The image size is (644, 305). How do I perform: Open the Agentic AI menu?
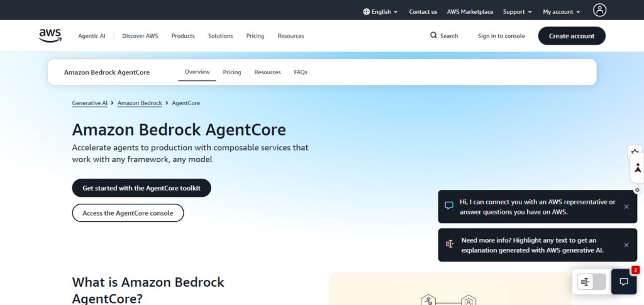point(92,36)
